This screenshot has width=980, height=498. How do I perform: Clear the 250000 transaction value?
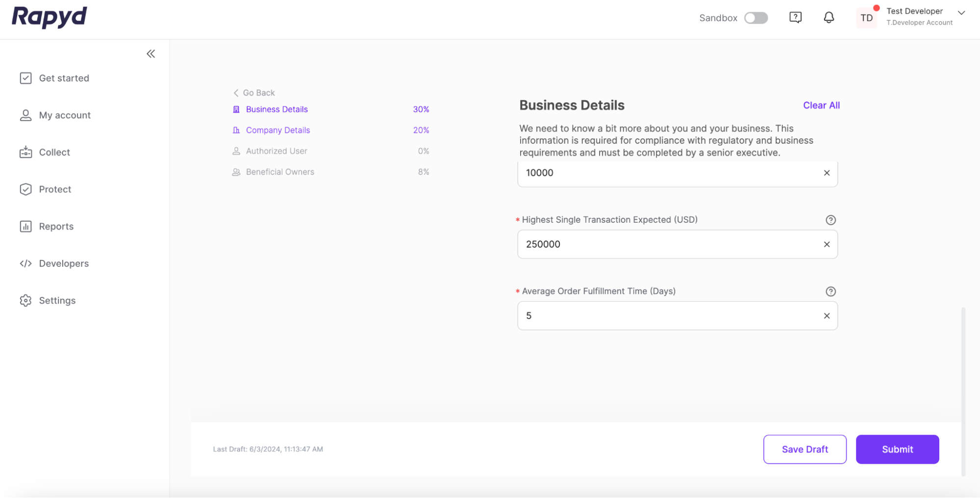827,244
